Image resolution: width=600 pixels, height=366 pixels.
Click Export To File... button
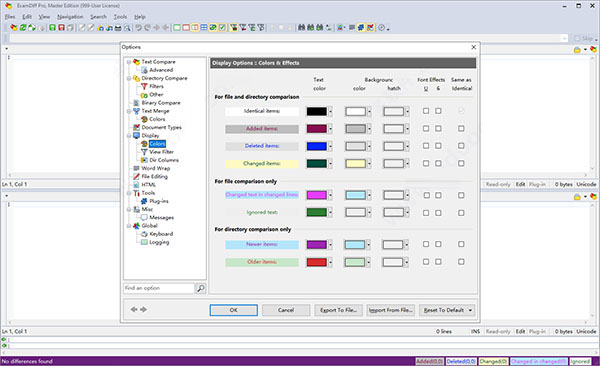pyautogui.click(x=338, y=310)
